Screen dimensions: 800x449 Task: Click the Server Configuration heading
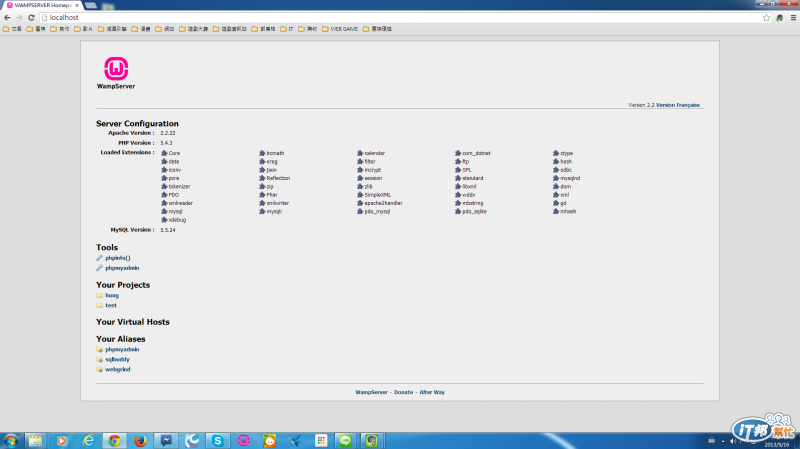[137, 123]
